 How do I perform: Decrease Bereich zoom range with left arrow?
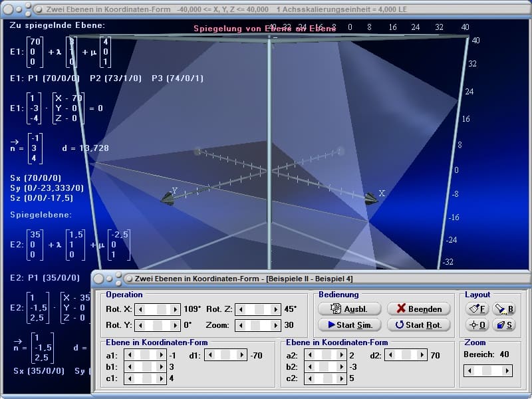pyautogui.click(x=469, y=371)
